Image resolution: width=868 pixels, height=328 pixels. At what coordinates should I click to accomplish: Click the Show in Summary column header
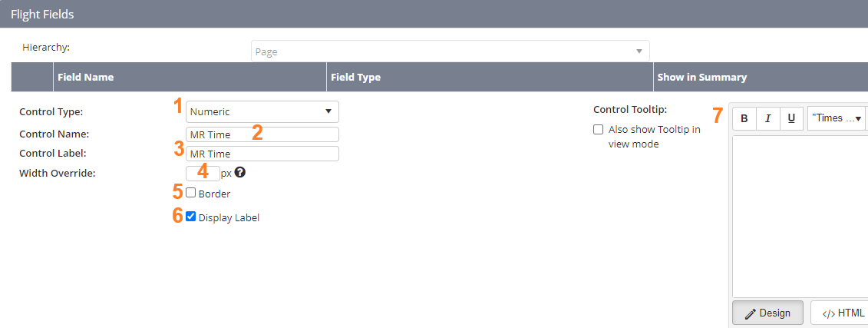click(701, 77)
